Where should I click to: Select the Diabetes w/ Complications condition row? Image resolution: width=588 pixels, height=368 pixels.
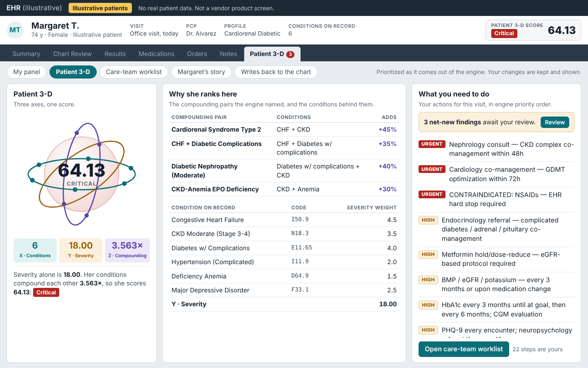point(284,248)
